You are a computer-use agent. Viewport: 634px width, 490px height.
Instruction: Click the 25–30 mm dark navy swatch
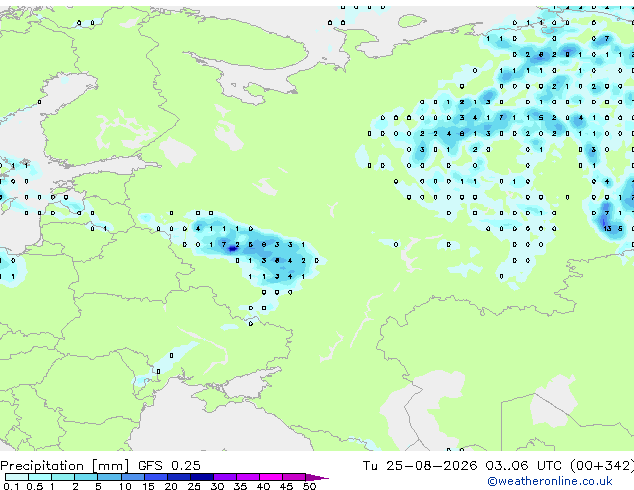(201, 477)
